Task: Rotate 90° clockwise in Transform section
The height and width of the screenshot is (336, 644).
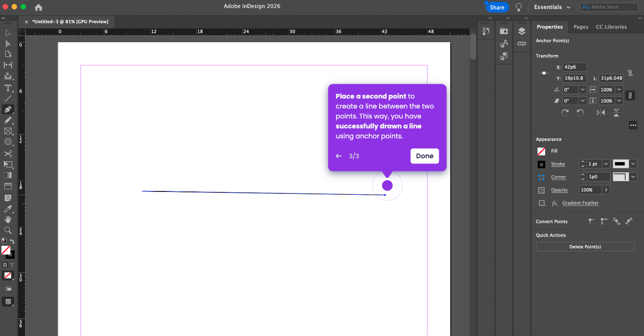Action: point(565,113)
